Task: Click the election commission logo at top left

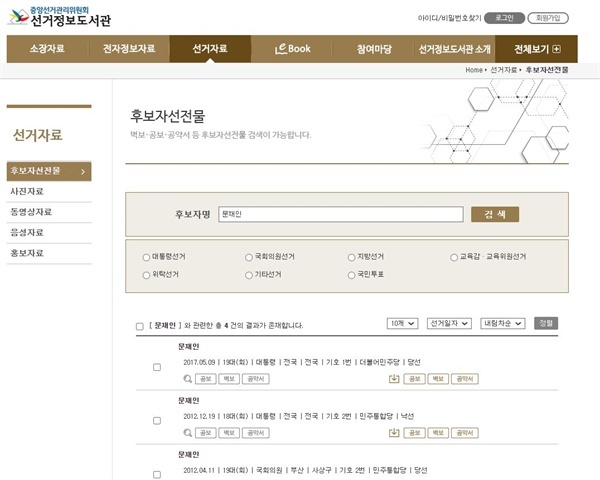Action: pyautogui.click(x=17, y=17)
